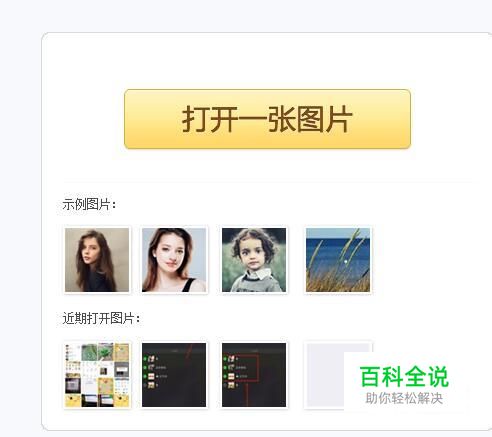Load the second example image under 示例图片
This screenshot has height=437, width=492.
174,260
